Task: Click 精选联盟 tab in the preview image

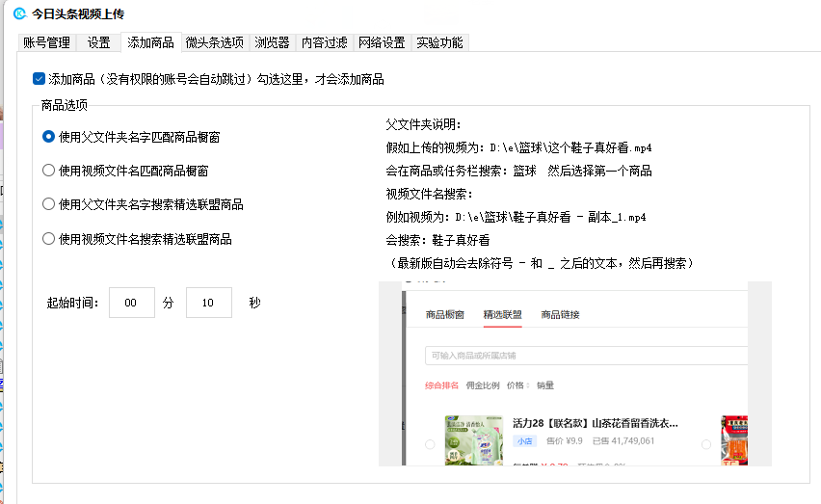Action: pos(502,315)
